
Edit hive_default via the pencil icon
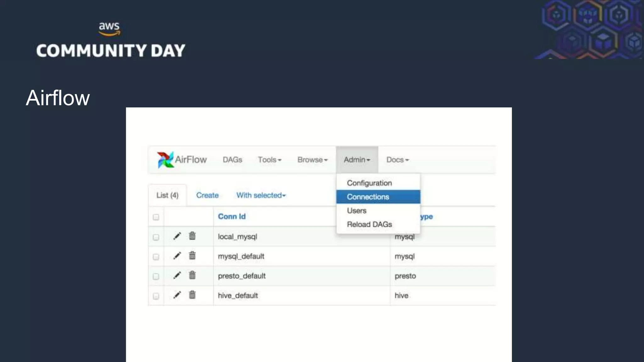coord(177,295)
